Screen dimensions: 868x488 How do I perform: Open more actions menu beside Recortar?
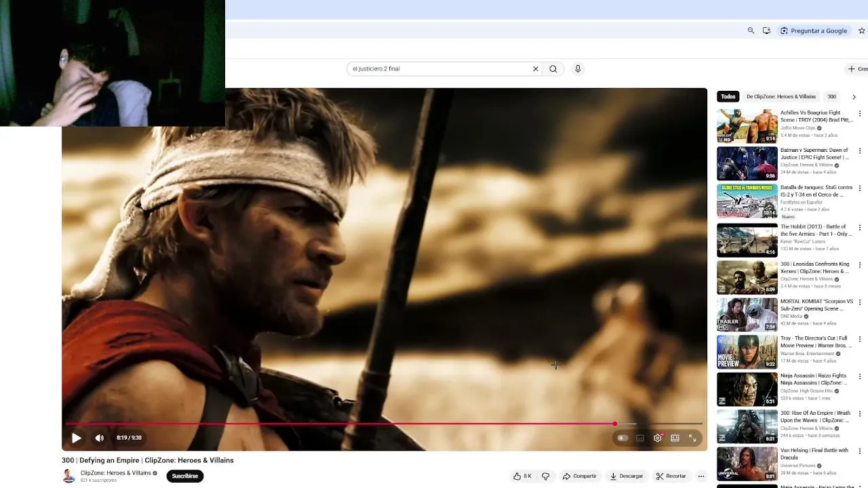701,476
